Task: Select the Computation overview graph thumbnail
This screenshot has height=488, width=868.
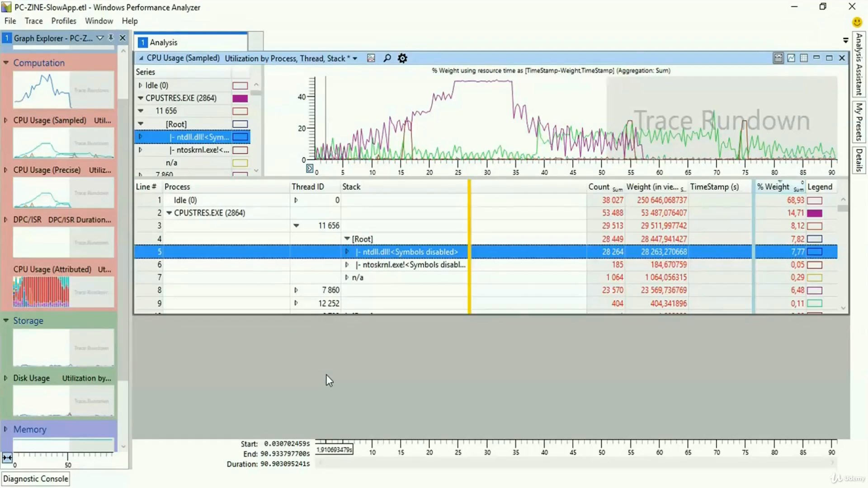Action: 63,89
